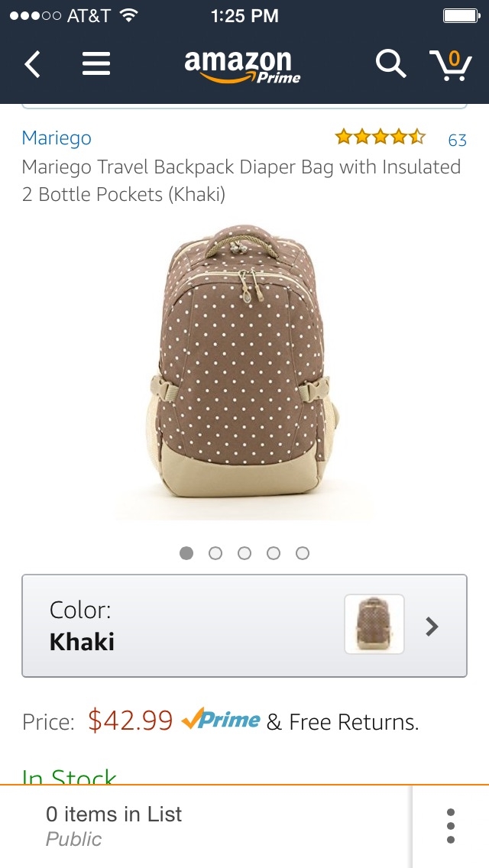Image resolution: width=489 pixels, height=868 pixels.
Task: Select the fourth image page dot
Action: pos(273,553)
